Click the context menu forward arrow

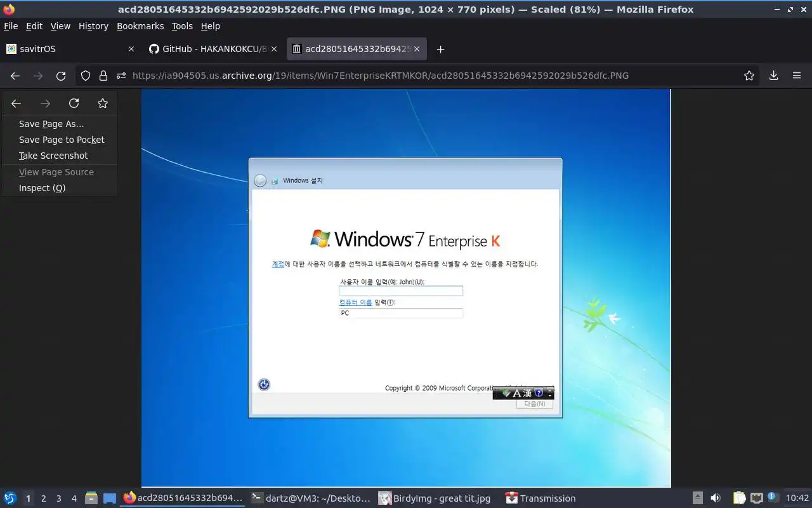pos(45,104)
